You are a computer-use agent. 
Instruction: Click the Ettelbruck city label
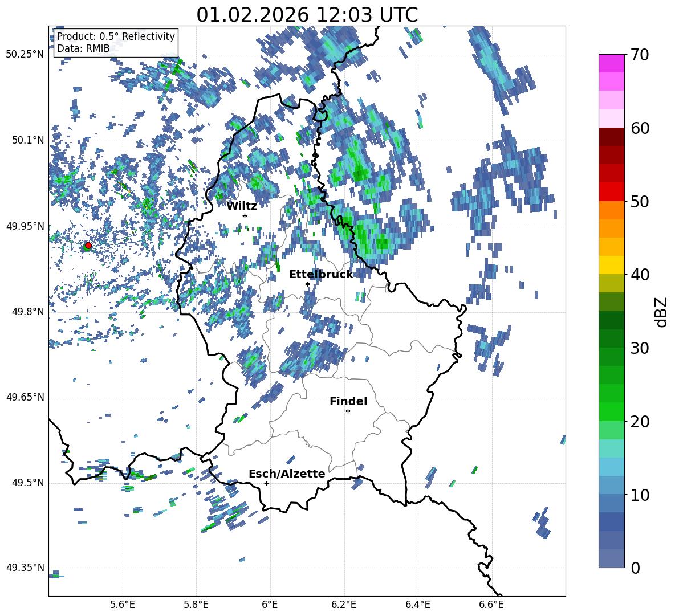[x=321, y=275]
